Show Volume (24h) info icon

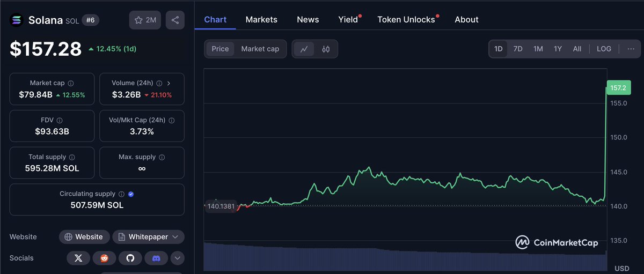pyautogui.click(x=159, y=83)
